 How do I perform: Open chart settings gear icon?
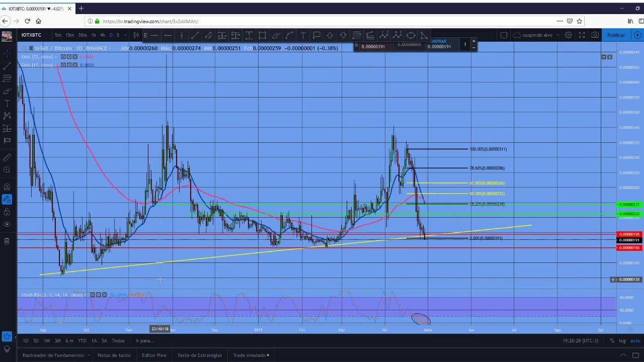pos(568,35)
